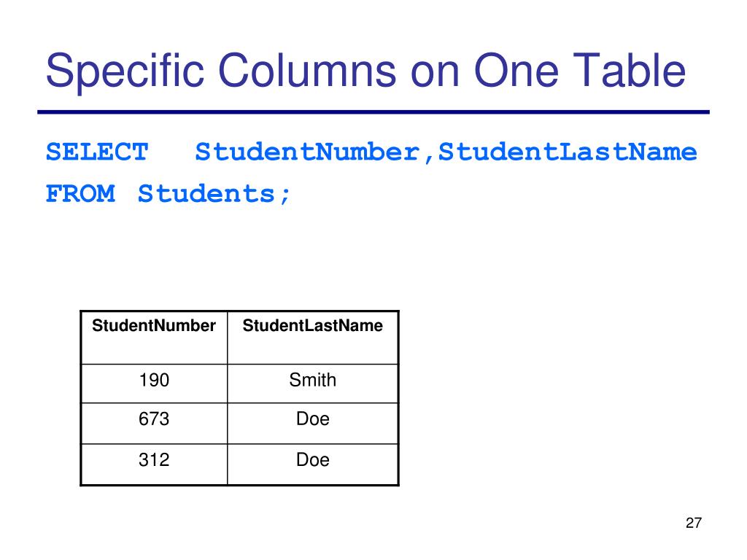Click the slide number 27
The height and width of the screenshot is (560, 747).
pyautogui.click(x=694, y=523)
